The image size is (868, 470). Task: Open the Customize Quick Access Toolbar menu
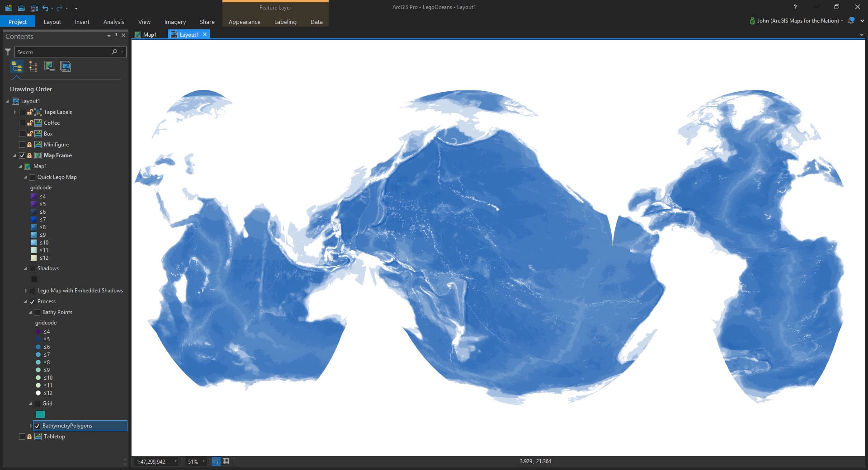pos(76,8)
